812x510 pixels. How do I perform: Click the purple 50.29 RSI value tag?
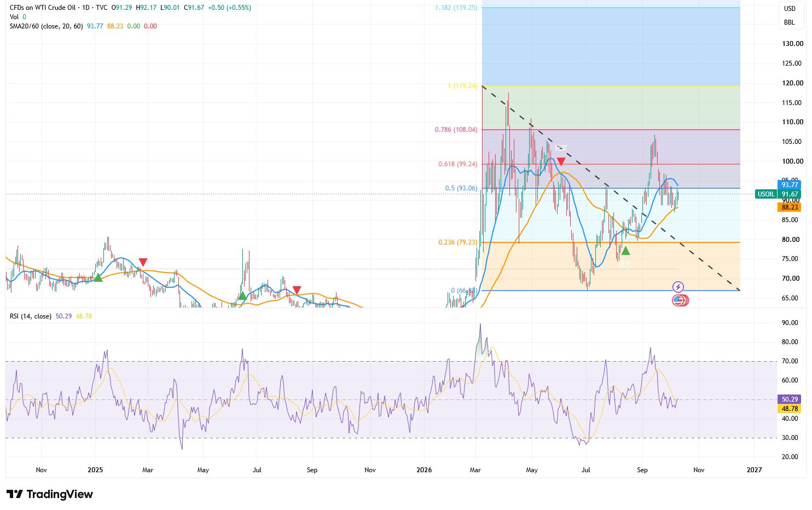pos(789,400)
